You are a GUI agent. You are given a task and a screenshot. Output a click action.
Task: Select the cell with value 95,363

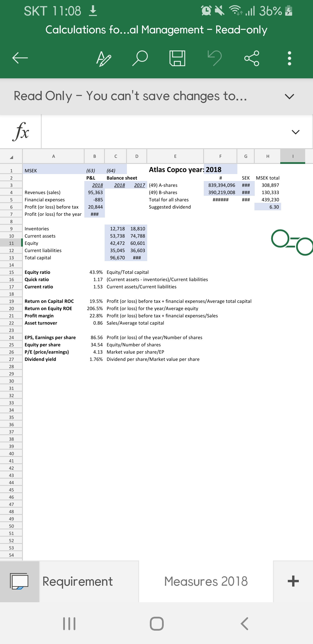point(94,192)
